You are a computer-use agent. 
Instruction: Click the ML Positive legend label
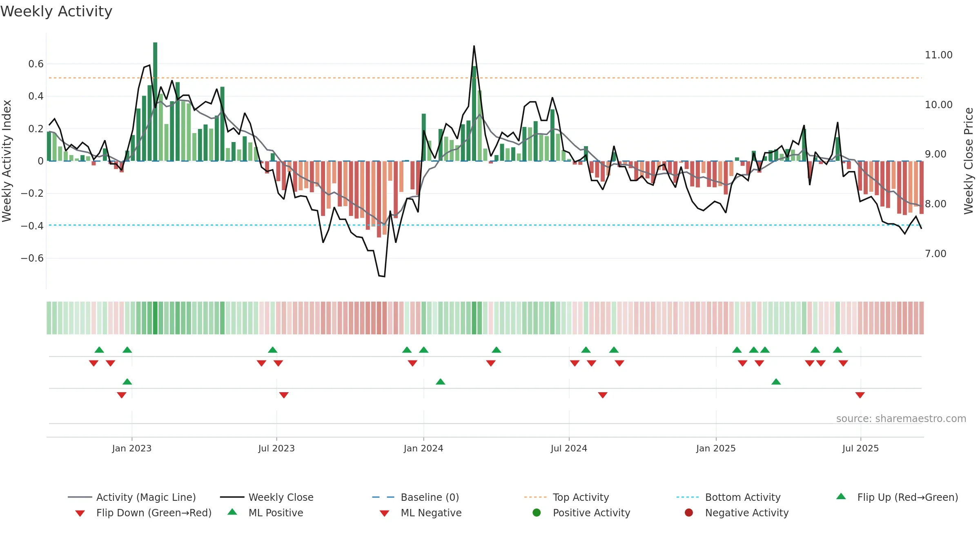[x=276, y=513]
